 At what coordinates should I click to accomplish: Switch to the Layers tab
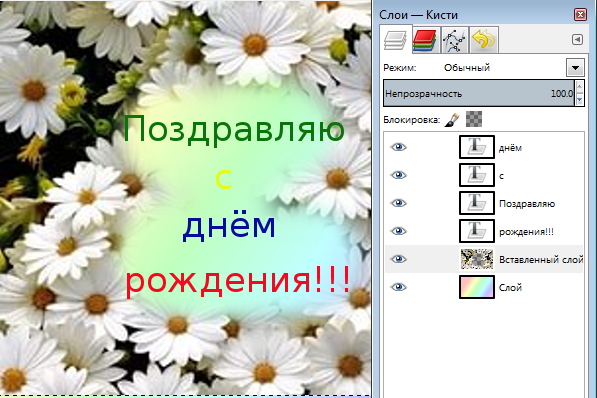395,40
